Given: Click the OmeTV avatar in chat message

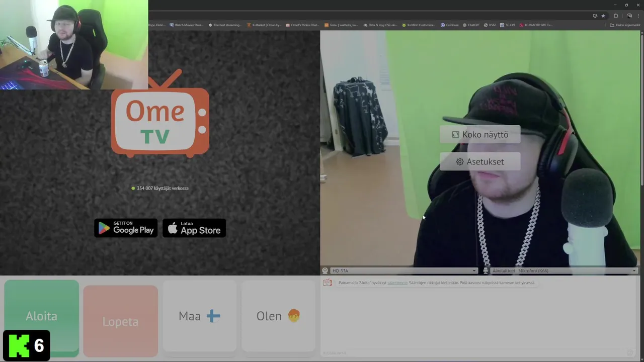Looking at the screenshot, I should [x=327, y=283].
